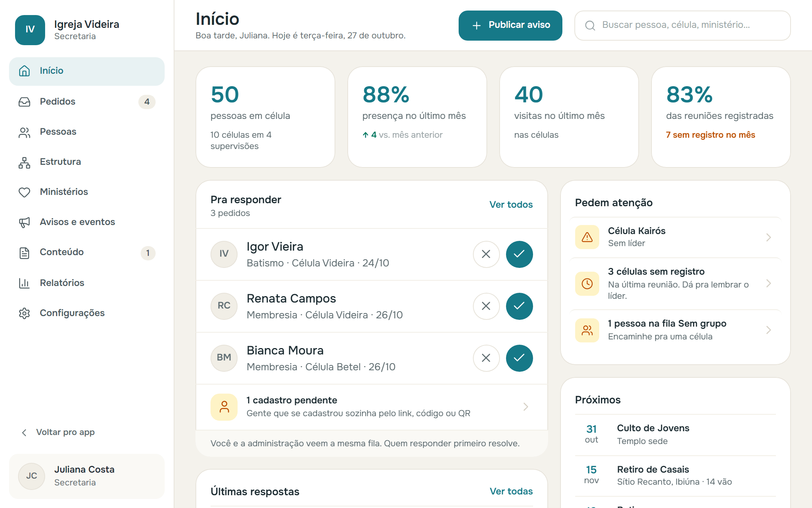Click the Estrutura hierarchy icon

coord(24,162)
